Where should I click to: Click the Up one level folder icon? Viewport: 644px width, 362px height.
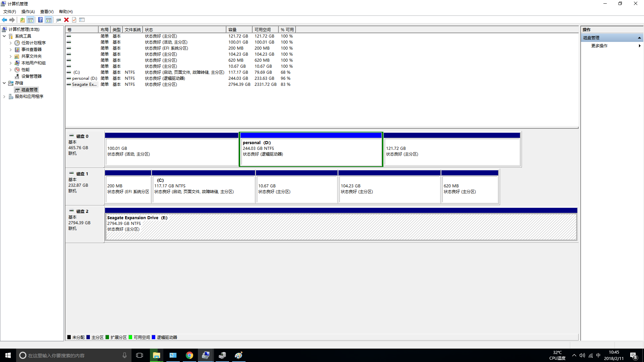22,20
